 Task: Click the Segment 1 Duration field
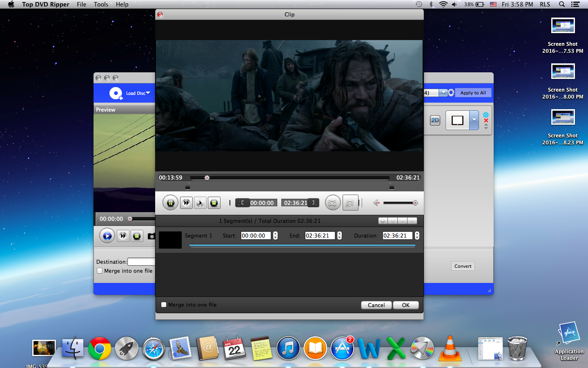tap(397, 236)
